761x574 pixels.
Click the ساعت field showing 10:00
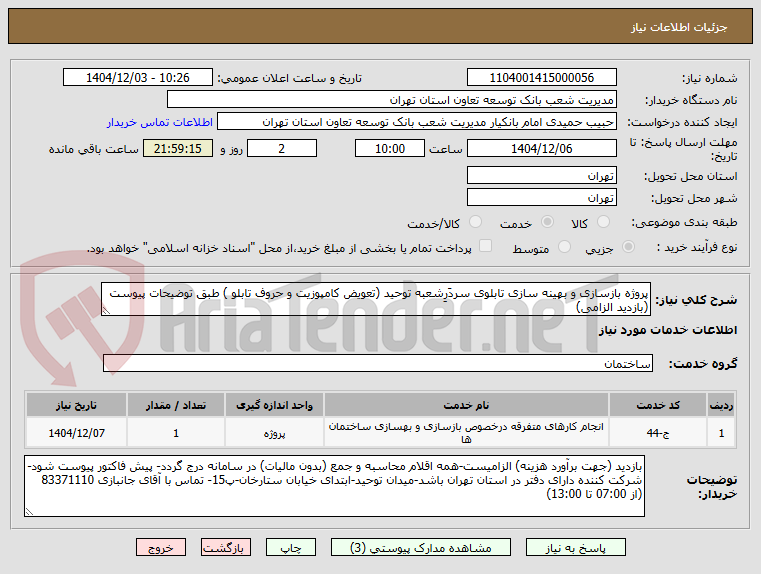point(390,148)
